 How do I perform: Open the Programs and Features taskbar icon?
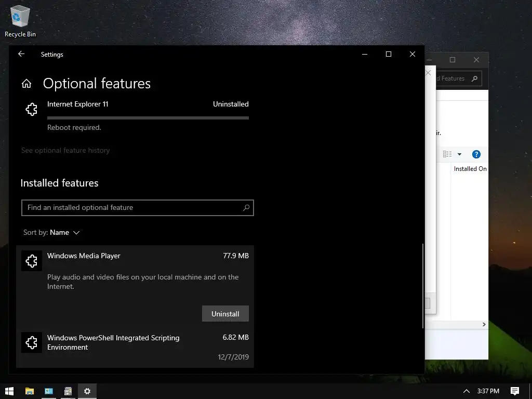[68, 391]
